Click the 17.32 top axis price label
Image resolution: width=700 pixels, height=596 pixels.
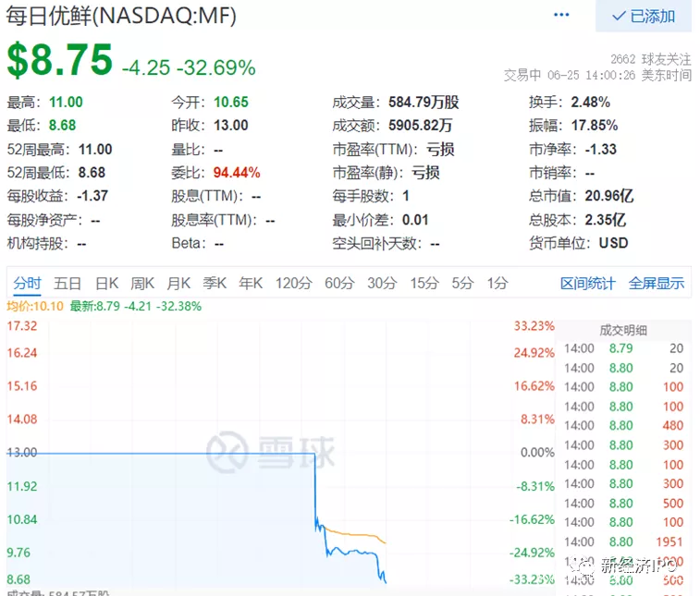pyautogui.click(x=22, y=325)
